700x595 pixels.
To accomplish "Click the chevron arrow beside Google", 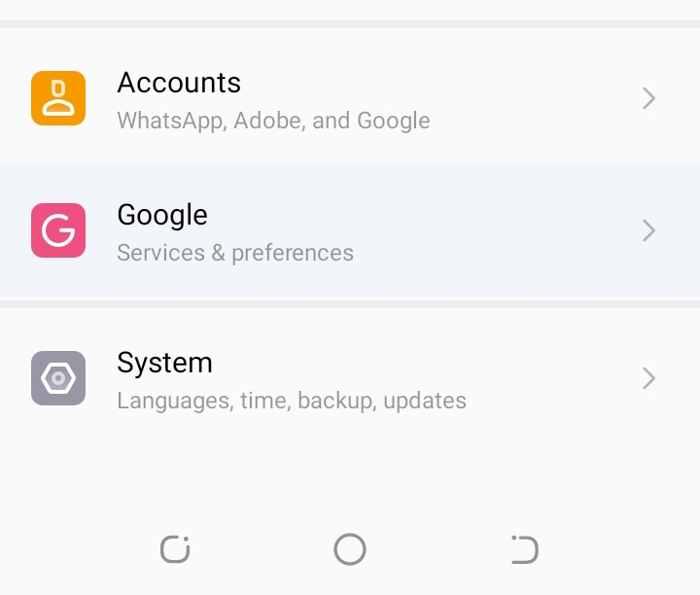I will 649,230.
